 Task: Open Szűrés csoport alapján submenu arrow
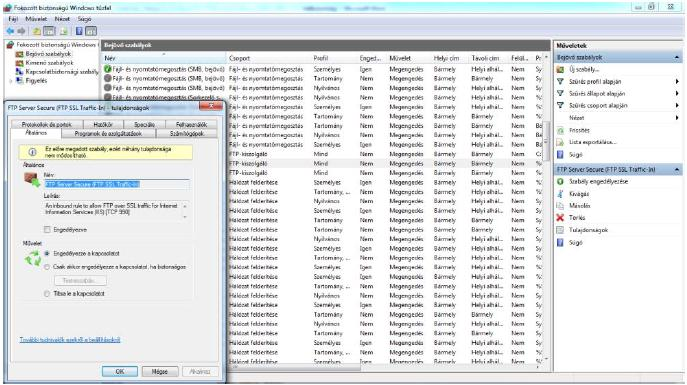point(677,106)
